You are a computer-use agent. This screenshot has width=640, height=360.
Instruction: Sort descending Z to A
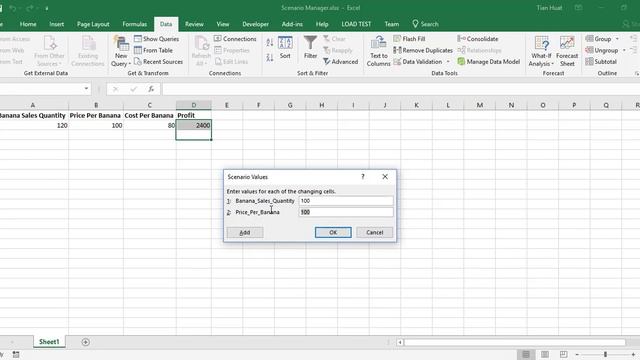pyautogui.click(x=270, y=58)
